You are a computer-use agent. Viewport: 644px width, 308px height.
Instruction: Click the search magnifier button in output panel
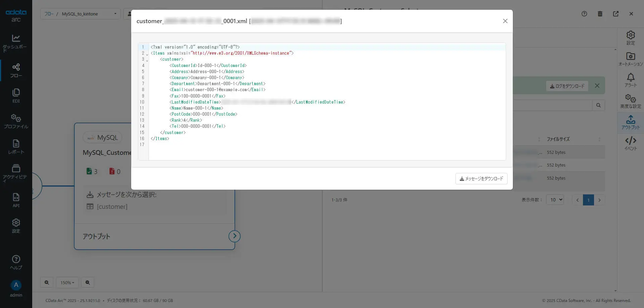[598, 105]
